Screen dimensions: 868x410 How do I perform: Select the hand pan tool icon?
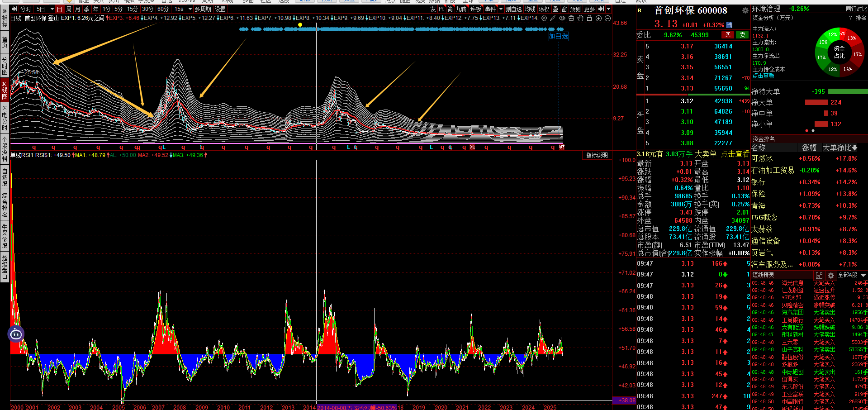click(x=580, y=18)
